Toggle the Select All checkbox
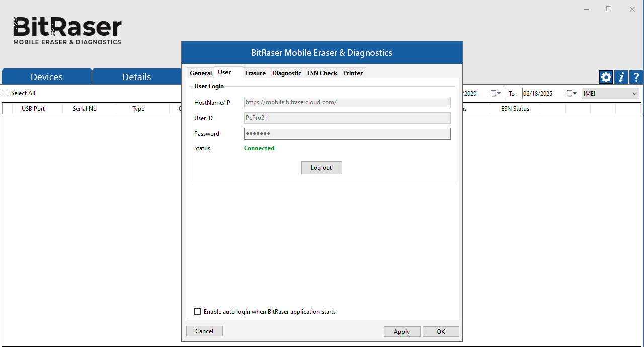Screen dimensions: 644x347 tap(5, 93)
